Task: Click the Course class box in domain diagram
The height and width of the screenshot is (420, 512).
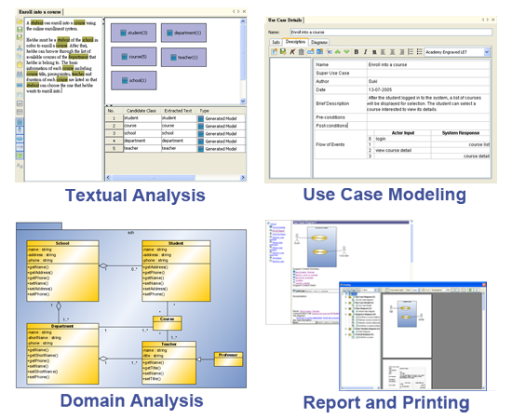Action: point(168,322)
